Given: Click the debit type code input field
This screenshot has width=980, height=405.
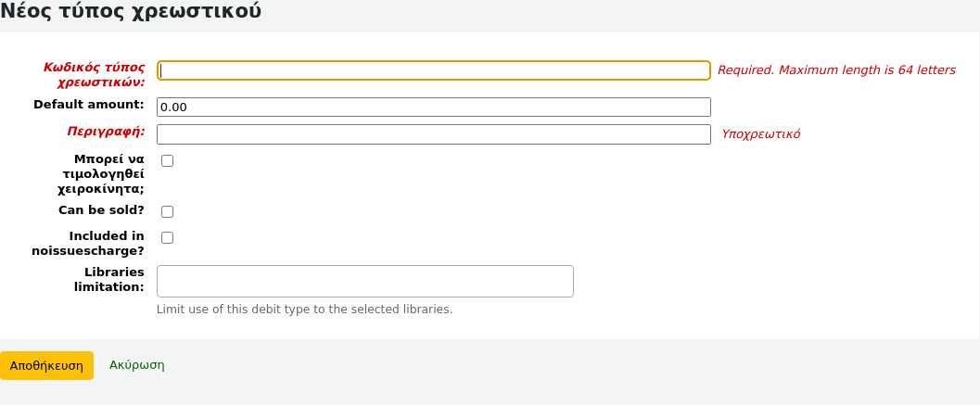Looking at the screenshot, I should pos(433,70).
